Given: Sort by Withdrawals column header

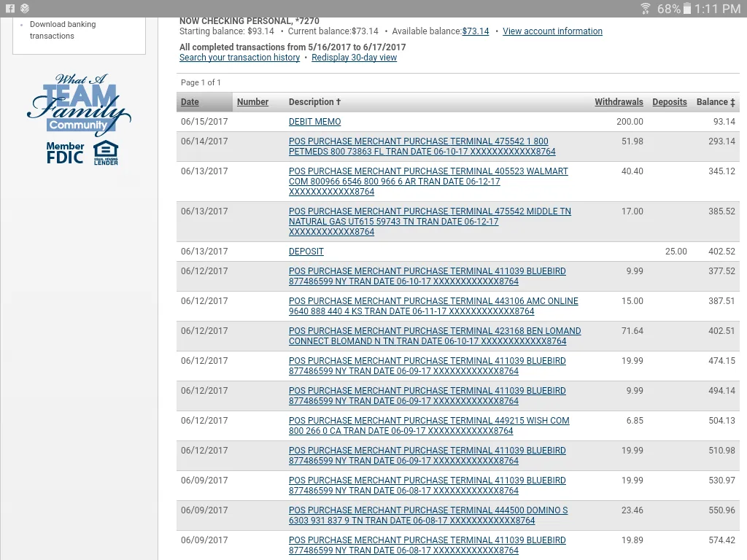Looking at the screenshot, I should (619, 102).
